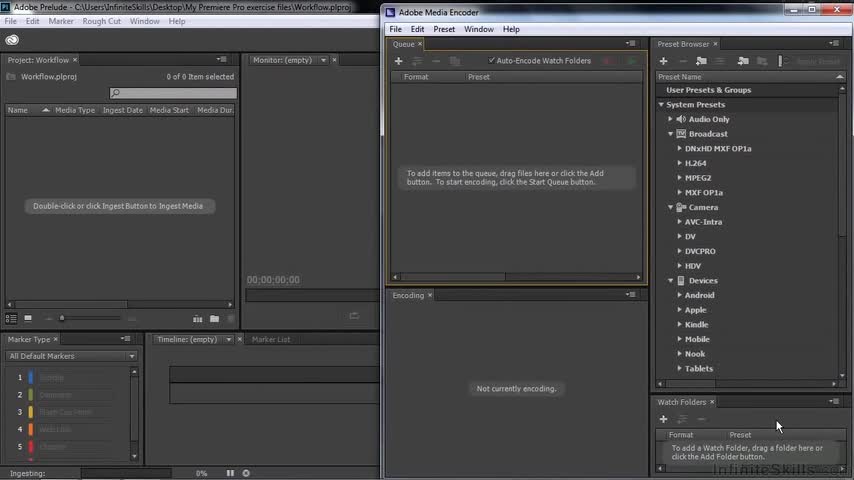
Task: Expand DNxHD MXF OP1a presets
Action: (679, 148)
